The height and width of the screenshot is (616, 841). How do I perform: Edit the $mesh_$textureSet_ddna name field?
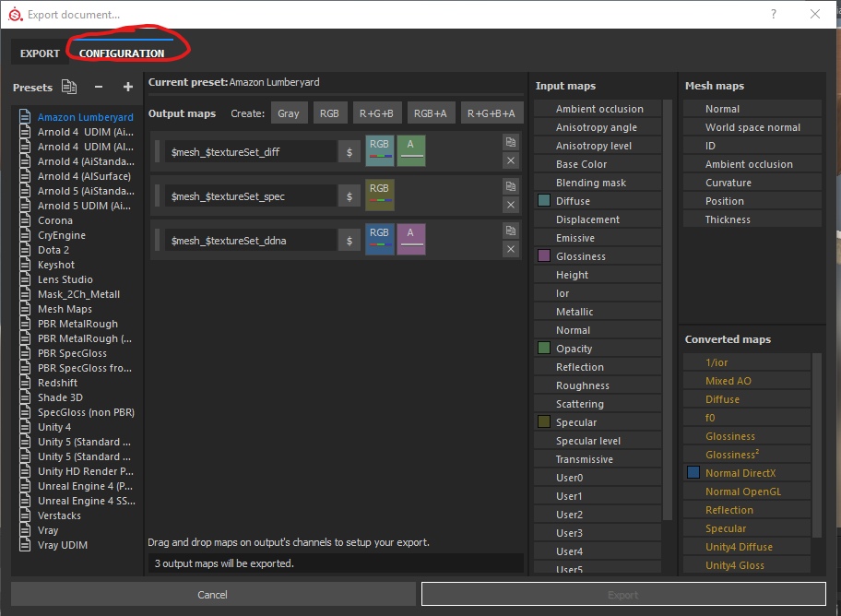[x=251, y=241]
